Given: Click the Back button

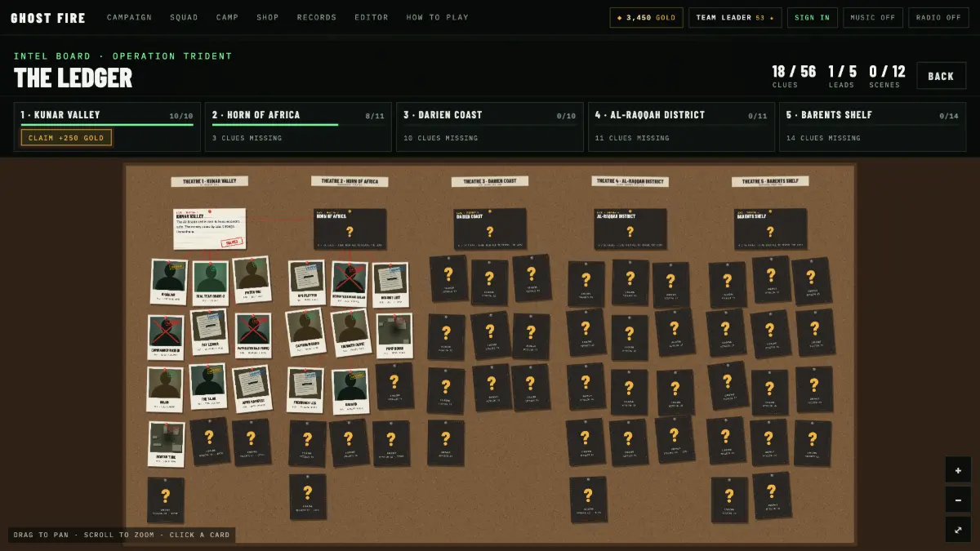Looking at the screenshot, I should [x=941, y=76].
